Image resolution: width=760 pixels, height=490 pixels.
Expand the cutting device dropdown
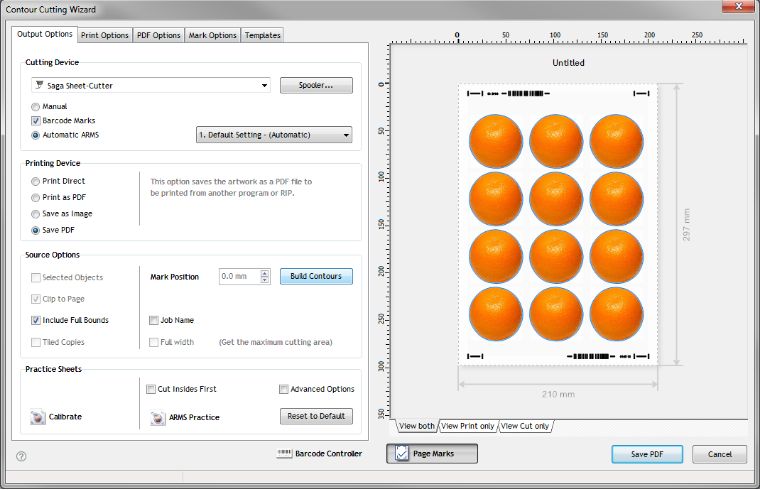(x=264, y=86)
